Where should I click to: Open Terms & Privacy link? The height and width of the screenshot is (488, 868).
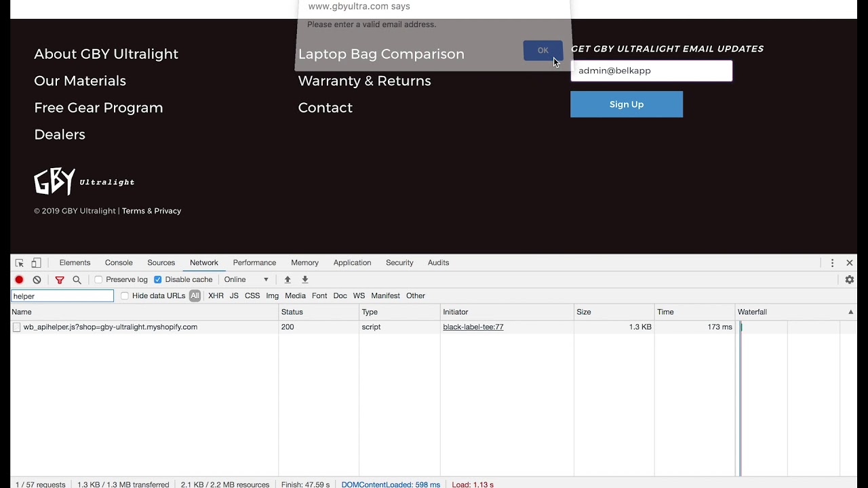[x=151, y=211]
